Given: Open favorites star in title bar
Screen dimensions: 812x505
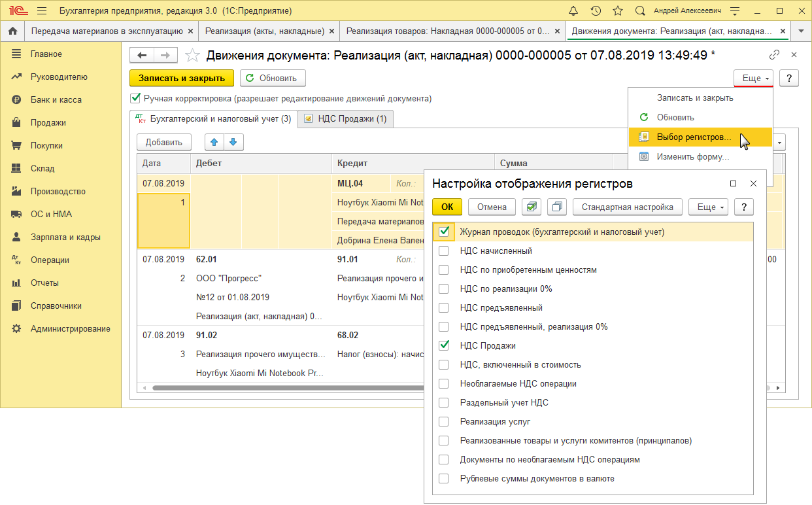Looking at the screenshot, I should (618, 11).
